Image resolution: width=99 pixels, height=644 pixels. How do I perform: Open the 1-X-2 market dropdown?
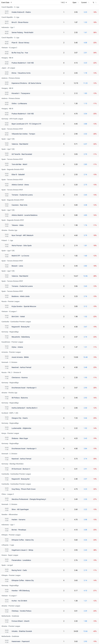(x=64, y=3)
